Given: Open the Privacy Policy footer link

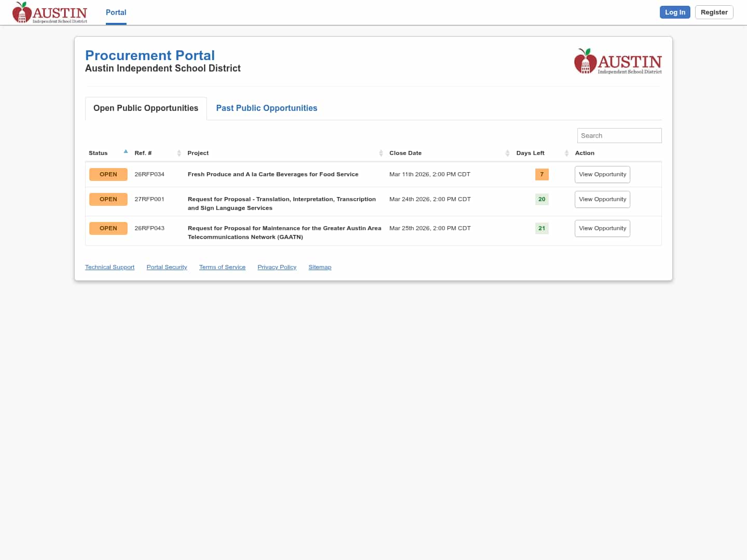Looking at the screenshot, I should [276, 267].
